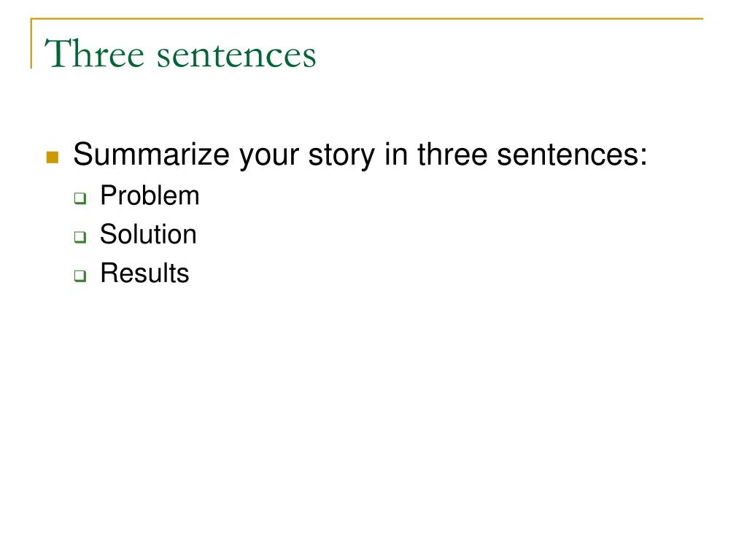
Task: Click the word 'in' in the main bullet
Action: point(396,155)
